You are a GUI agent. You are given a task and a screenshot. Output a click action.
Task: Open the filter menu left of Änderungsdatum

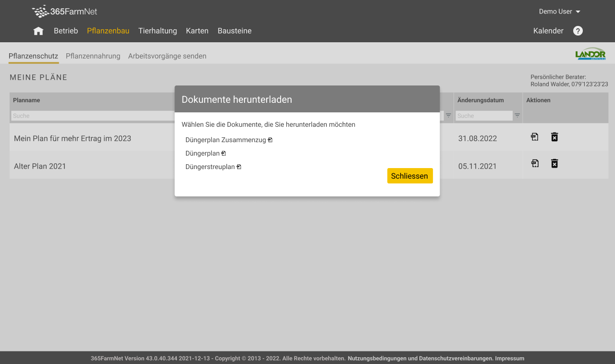click(448, 116)
